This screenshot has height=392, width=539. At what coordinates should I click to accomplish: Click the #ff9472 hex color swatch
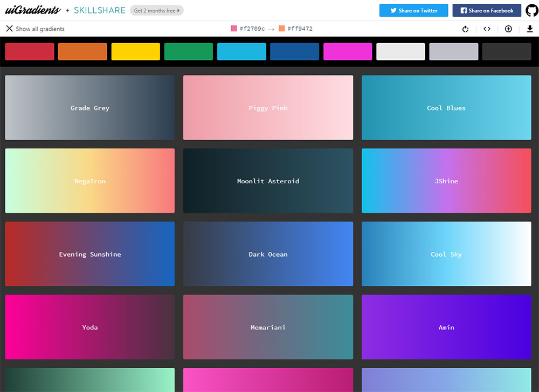(282, 29)
